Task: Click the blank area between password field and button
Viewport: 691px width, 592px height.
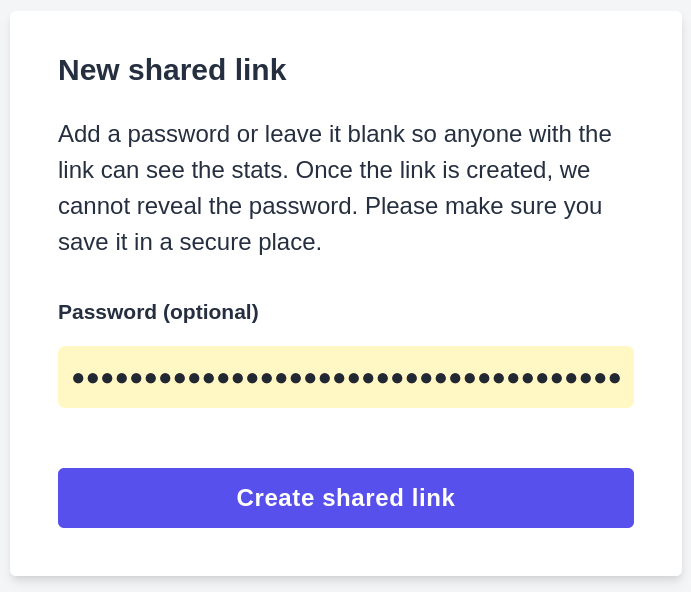Action: point(345,438)
